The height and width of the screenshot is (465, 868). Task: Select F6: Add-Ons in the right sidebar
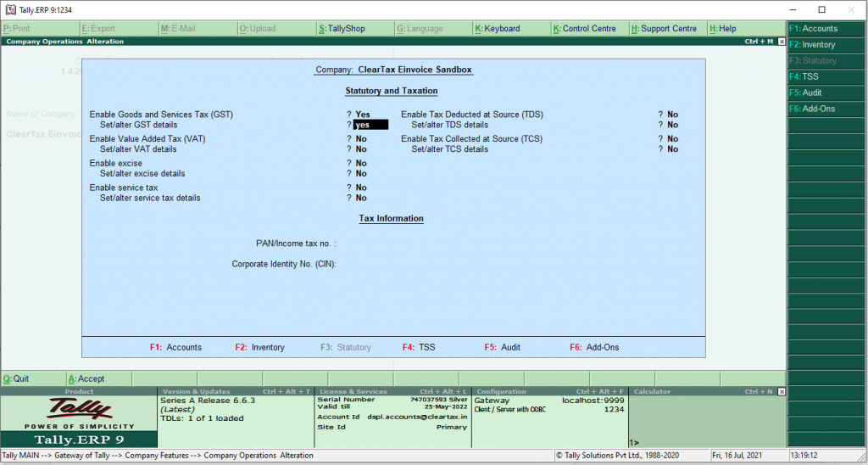pos(827,109)
